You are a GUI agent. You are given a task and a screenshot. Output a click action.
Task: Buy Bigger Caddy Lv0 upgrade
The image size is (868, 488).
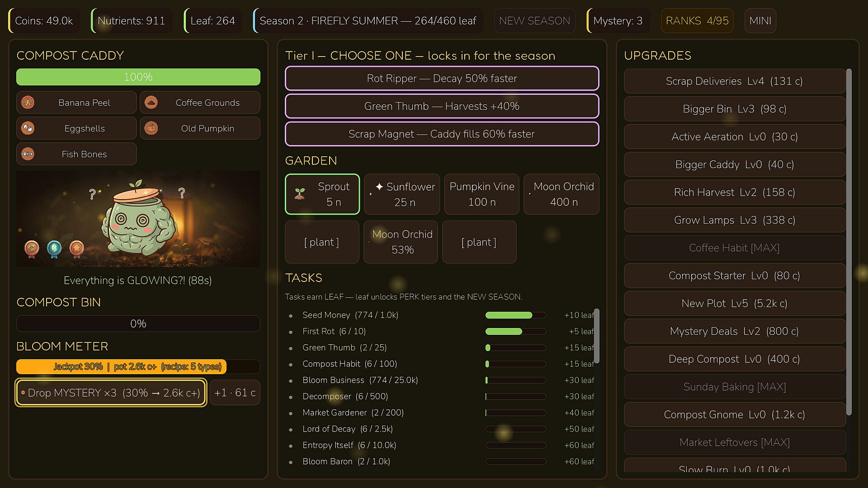(x=735, y=164)
